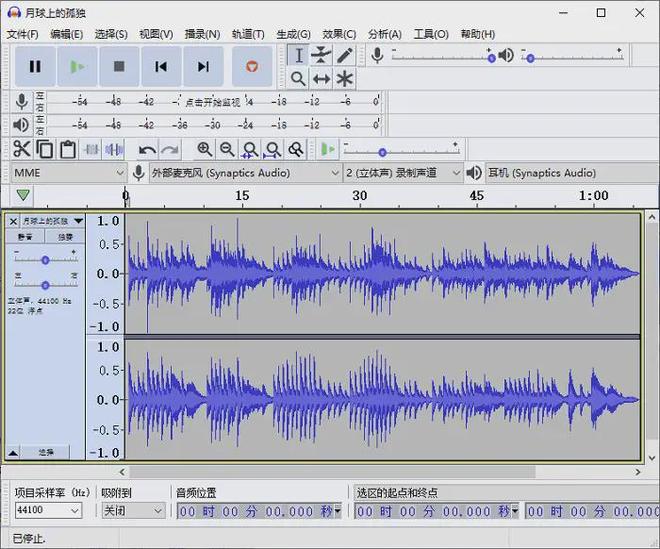Click the Pause playback button

[35, 66]
